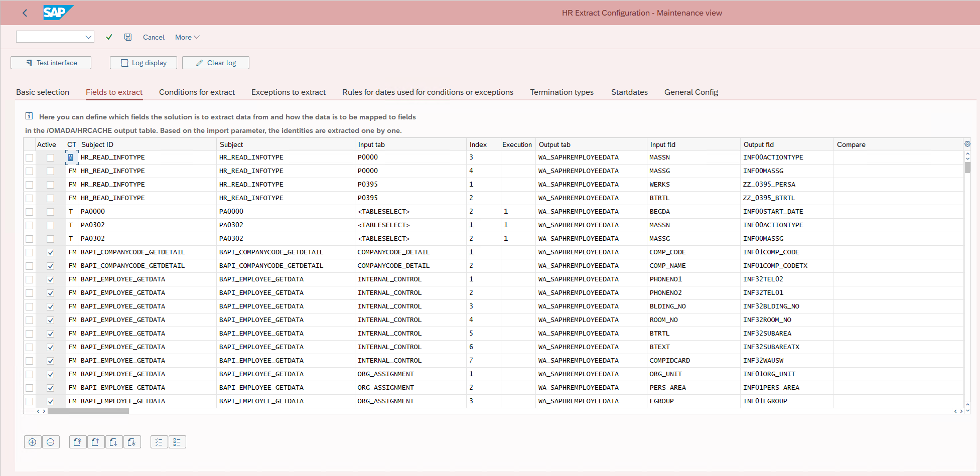Select the row with output ZZ_0395_BTRTL
The width and height of the screenshot is (980, 476).
[x=29, y=198]
